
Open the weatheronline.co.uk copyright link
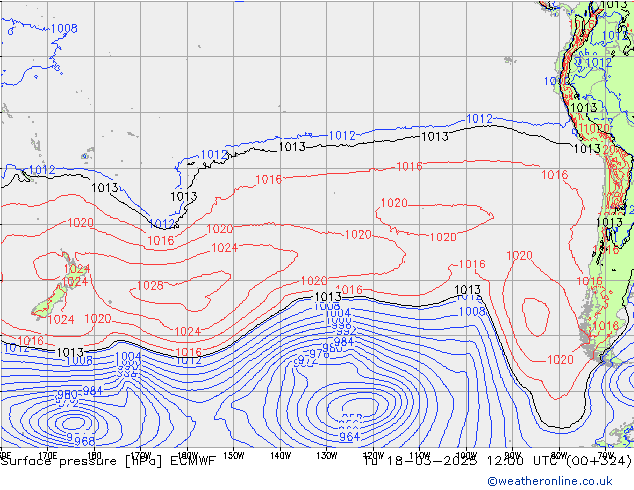pos(550,481)
